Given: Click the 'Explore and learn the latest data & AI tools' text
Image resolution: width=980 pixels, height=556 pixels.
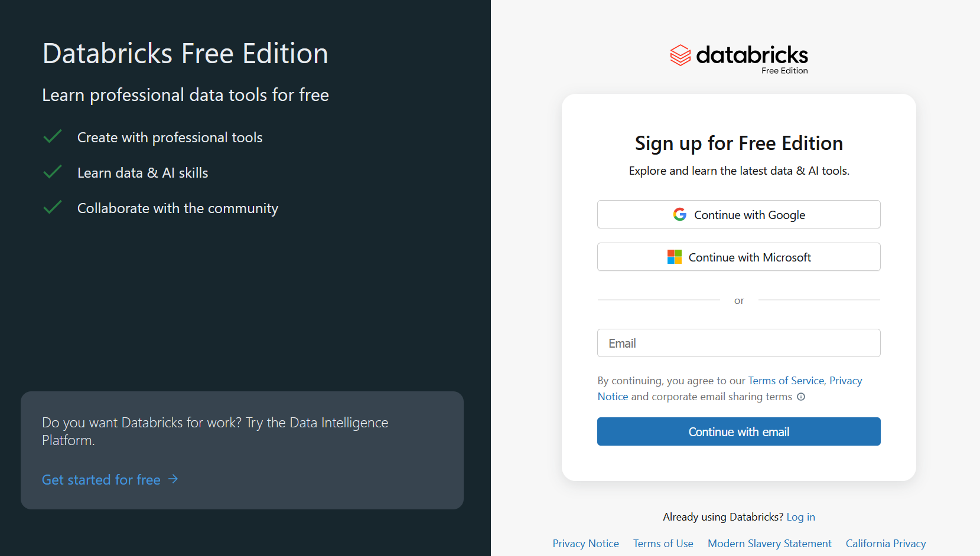Looking at the screenshot, I should pyautogui.click(x=739, y=171).
